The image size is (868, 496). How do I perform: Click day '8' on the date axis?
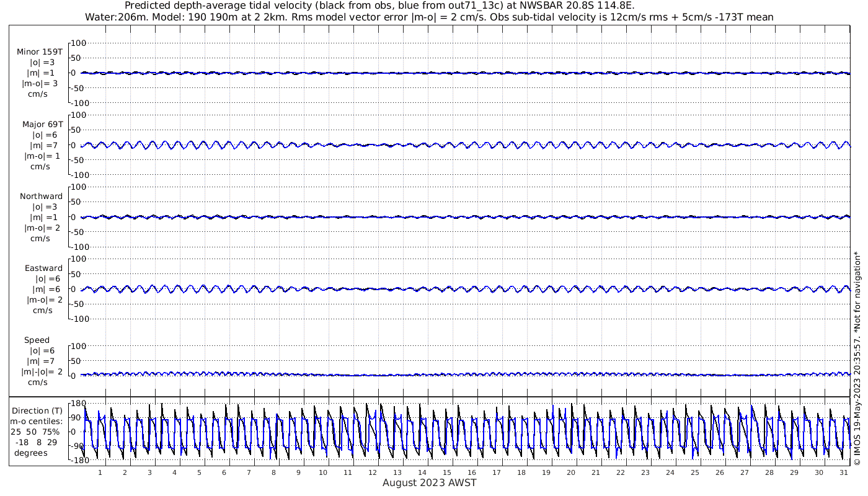click(273, 472)
